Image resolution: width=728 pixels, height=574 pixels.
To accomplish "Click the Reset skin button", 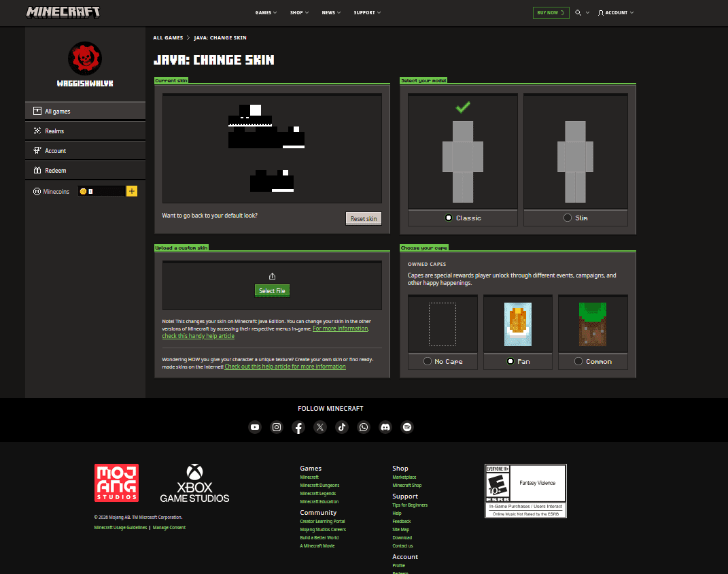I will click(363, 218).
